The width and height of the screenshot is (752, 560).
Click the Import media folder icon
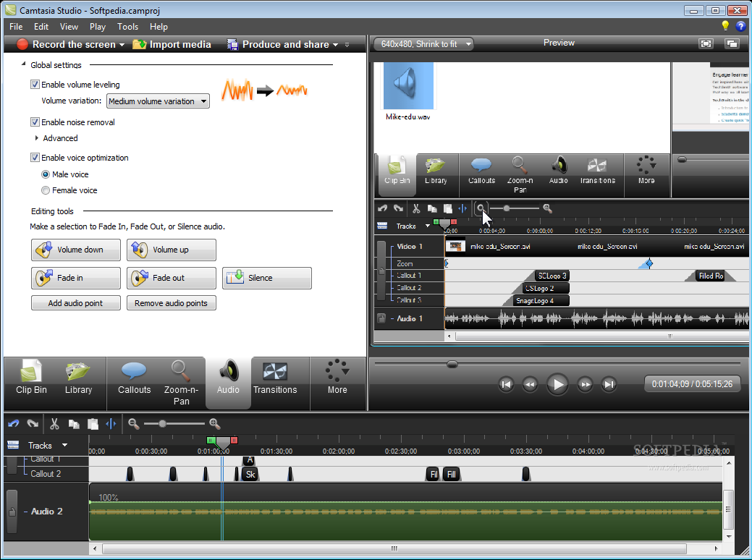pos(140,44)
